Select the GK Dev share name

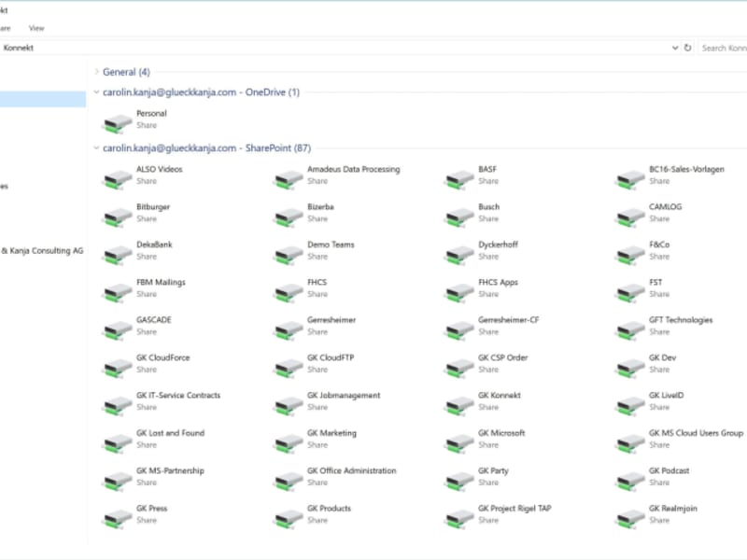(662, 357)
